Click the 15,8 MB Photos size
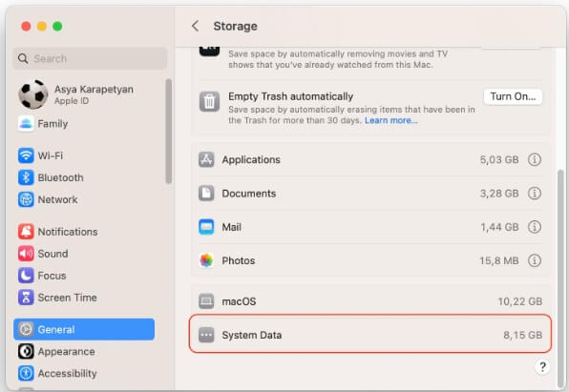 [499, 260]
